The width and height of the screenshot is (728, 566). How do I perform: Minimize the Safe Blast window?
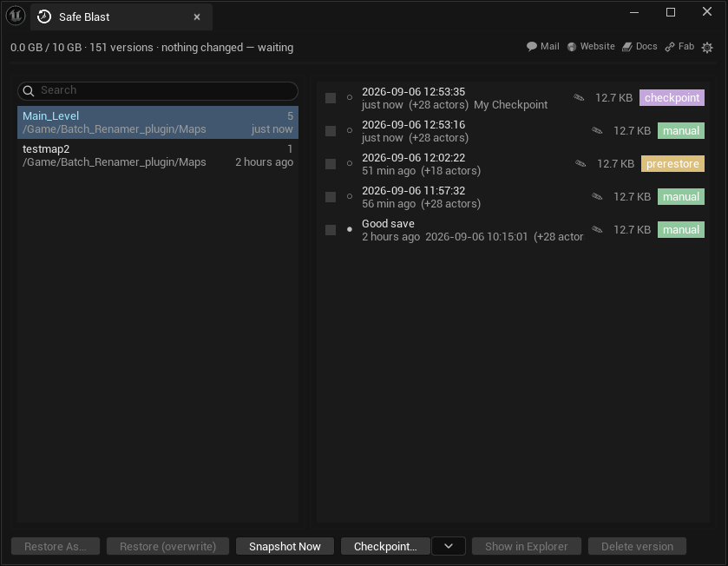click(634, 12)
